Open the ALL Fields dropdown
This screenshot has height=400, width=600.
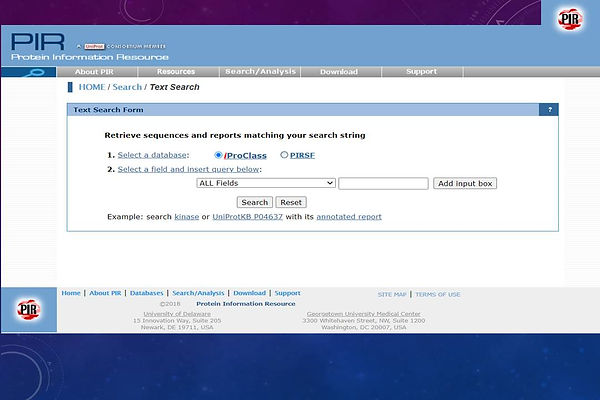[266, 183]
